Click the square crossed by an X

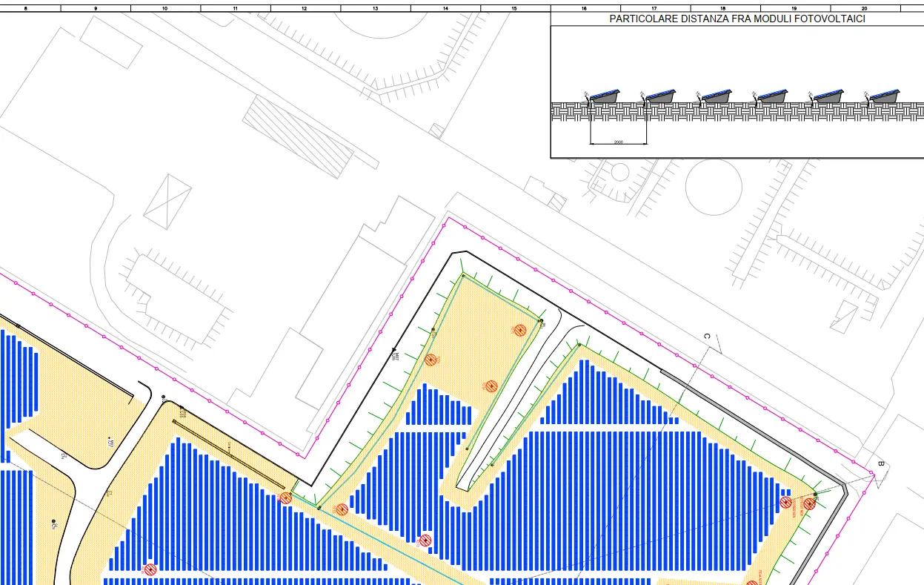pos(167,201)
